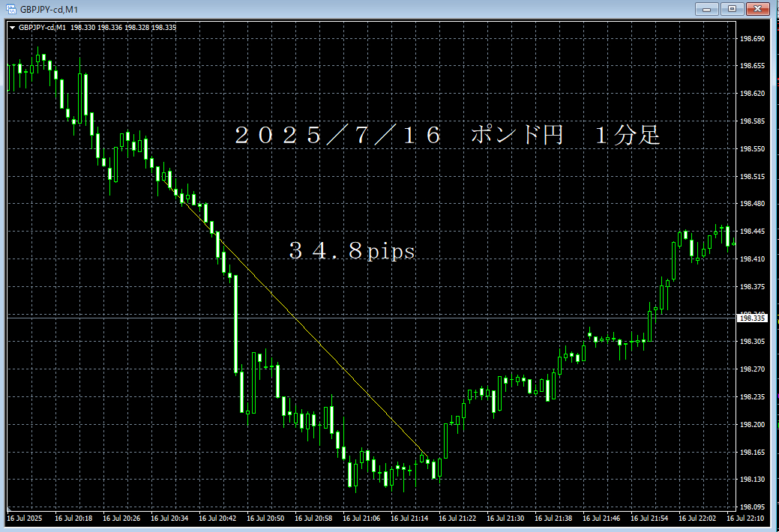Select the 2025/7/16 ポンド円 1分足 text label

tap(446, 136)
